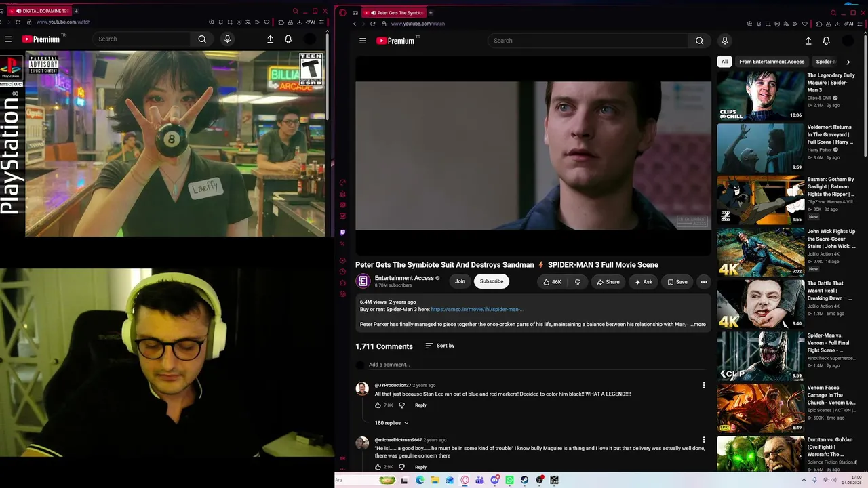Subscribe to Entertainment Access

point(492,281)
